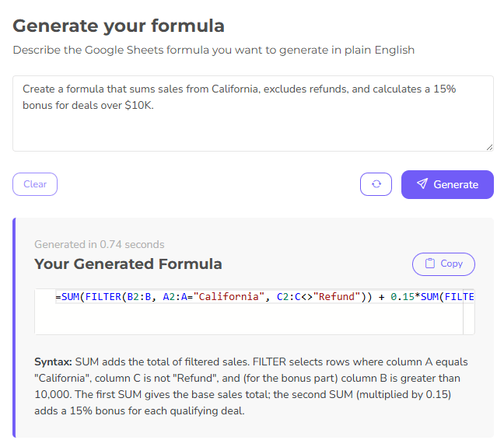Click the bold "Syntax:" label

[53, 362]
